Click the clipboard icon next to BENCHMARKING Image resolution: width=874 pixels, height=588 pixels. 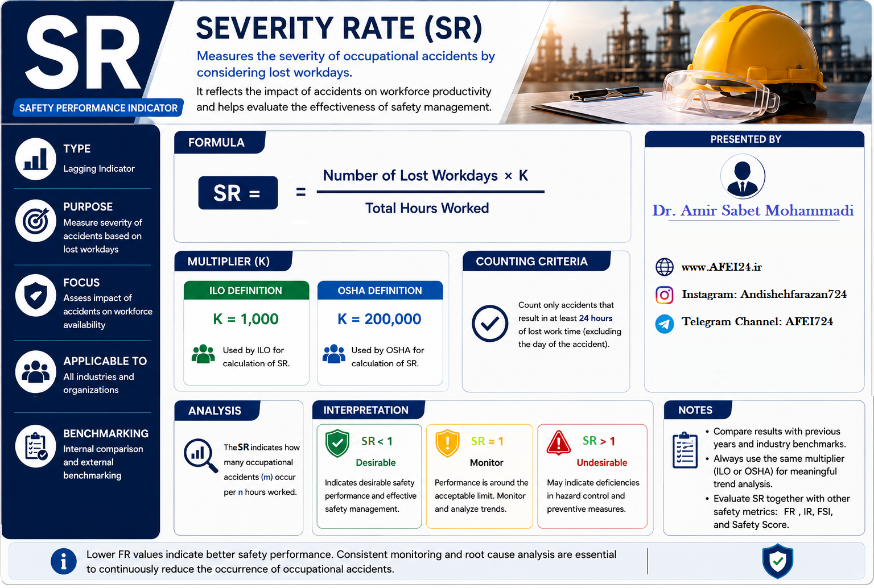35,446
